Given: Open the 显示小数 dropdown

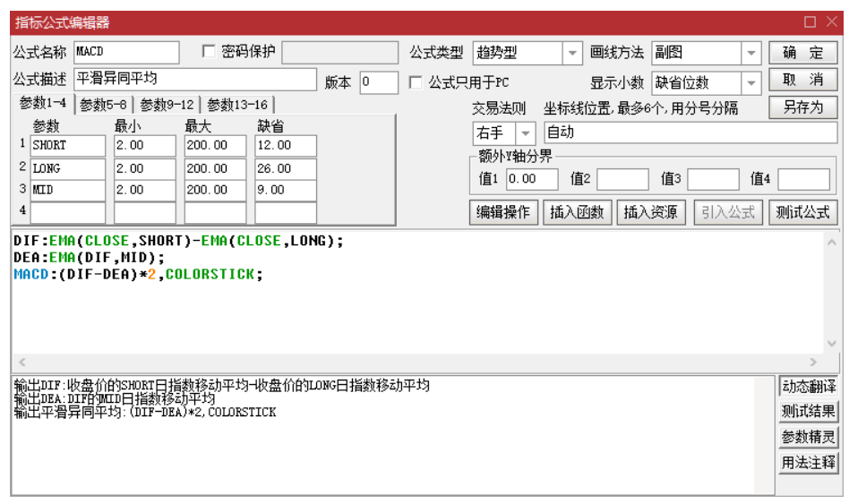Looking at the screenshot, I should click(x=750, y=83).
